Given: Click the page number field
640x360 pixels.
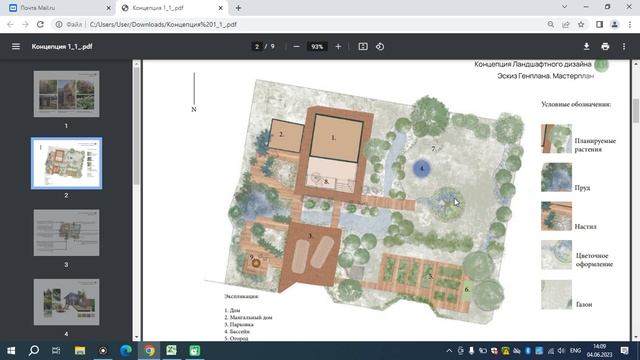Looking at the screenshot, I should click(257, 47).
